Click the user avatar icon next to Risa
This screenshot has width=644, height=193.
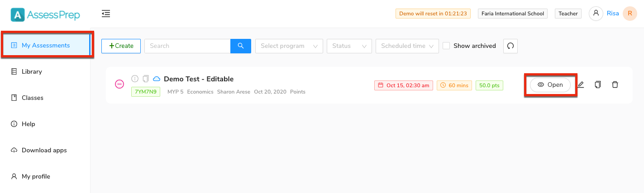pos(596,14)
